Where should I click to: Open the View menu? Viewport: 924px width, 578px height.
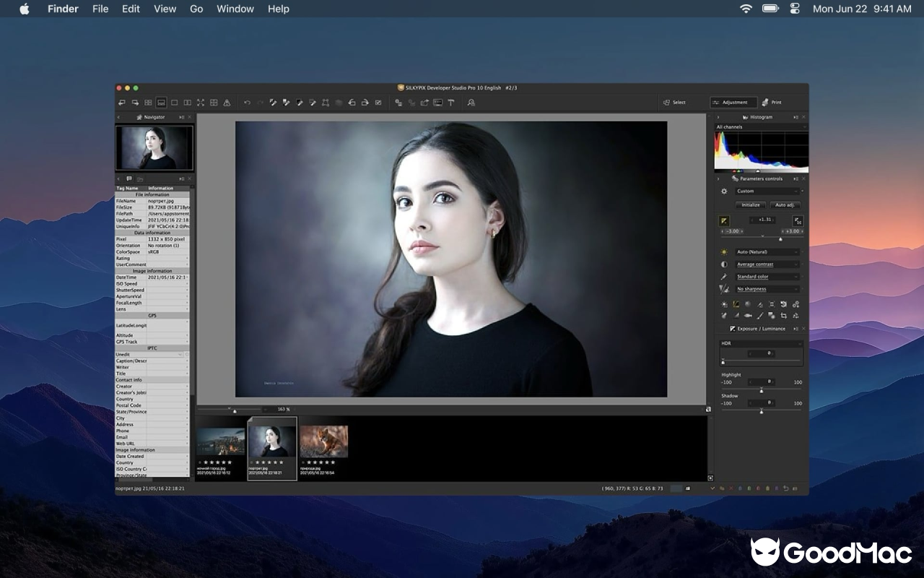click(x=165, y=9)
